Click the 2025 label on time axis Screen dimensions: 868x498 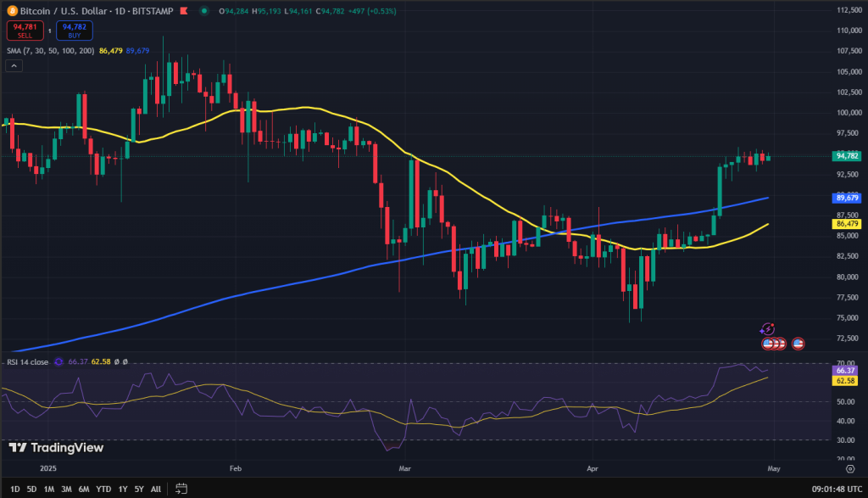[x=48, y=468]
